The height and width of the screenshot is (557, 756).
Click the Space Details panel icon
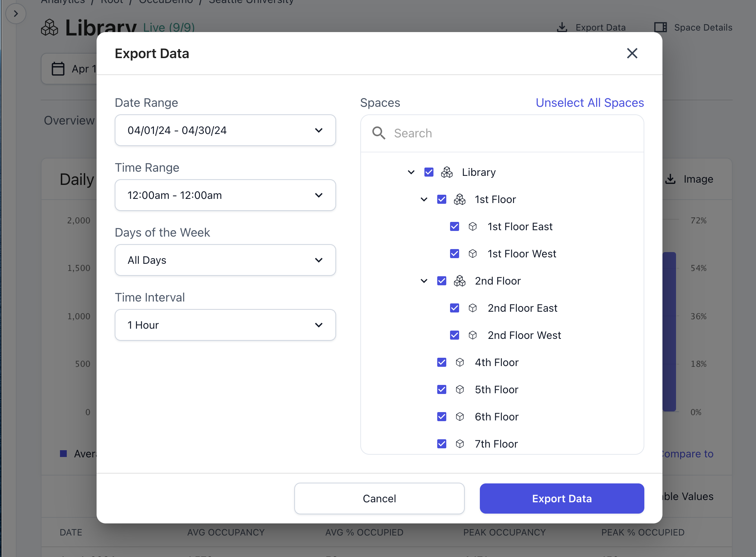[660, 28]
